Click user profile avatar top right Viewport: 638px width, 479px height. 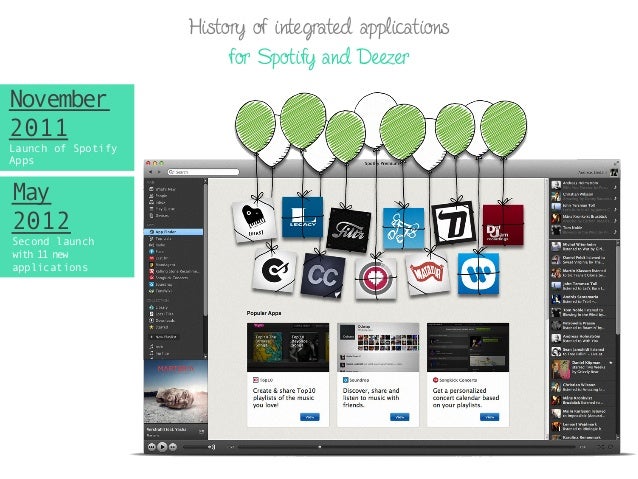click(614, 172)
